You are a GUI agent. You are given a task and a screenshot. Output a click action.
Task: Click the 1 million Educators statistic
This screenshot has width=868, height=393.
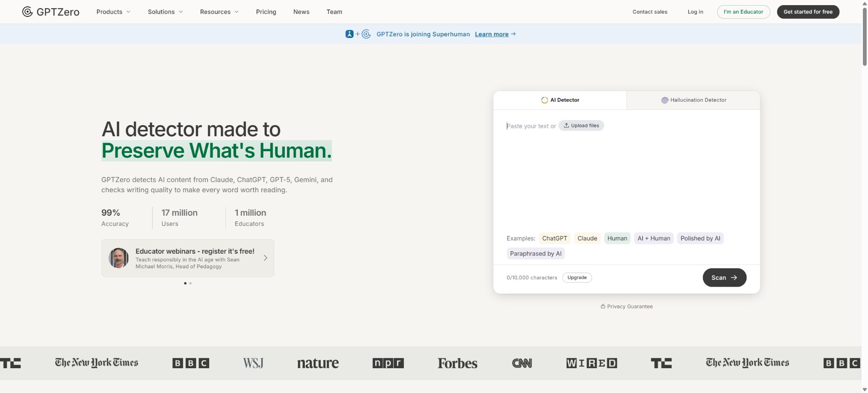(250, 218)
